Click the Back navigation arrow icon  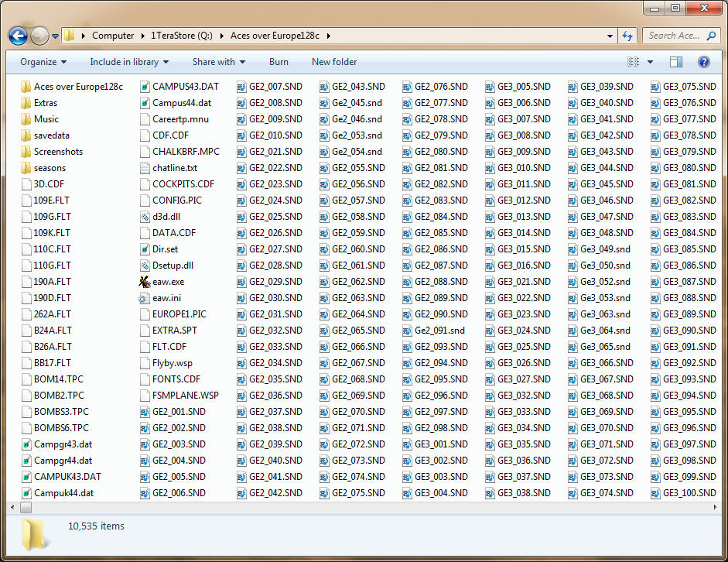click(x=18, y=36)
